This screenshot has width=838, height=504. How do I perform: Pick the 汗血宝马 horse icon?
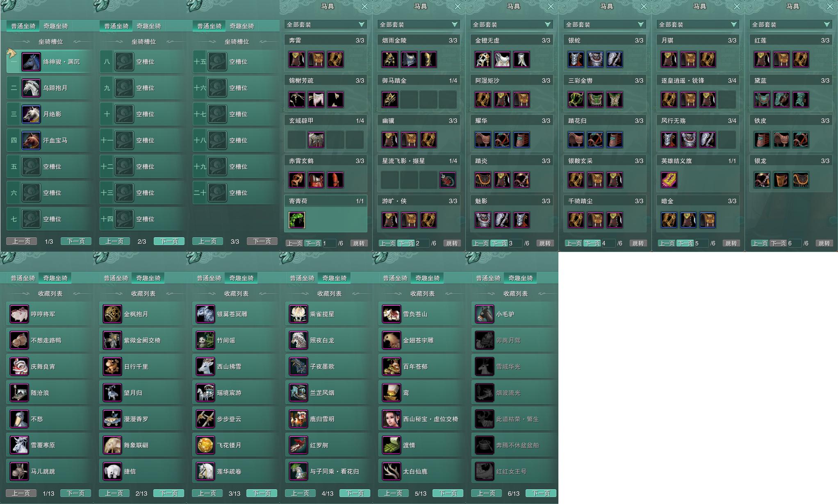point(31,141)
